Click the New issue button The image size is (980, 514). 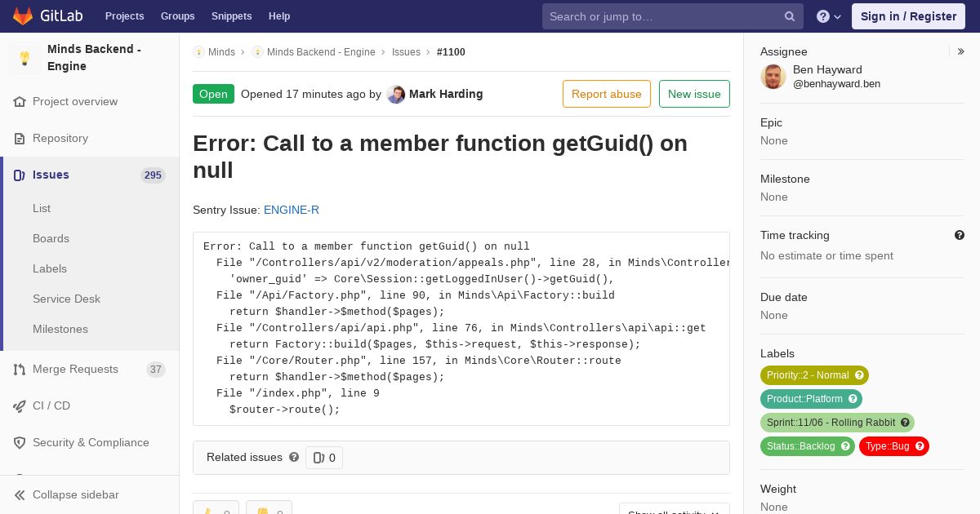point(694,94)
